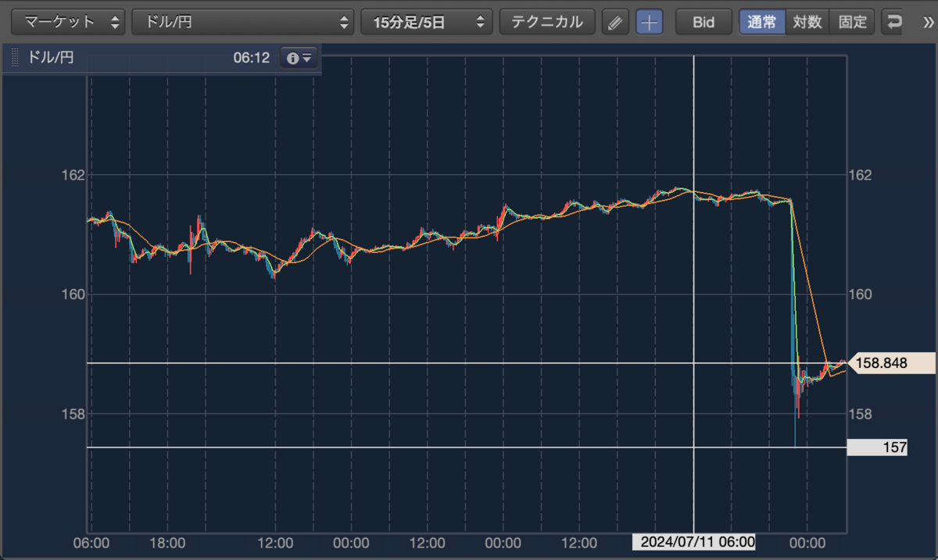Click the Bid price type button
The image size is (938, 560).
[703, 22]
